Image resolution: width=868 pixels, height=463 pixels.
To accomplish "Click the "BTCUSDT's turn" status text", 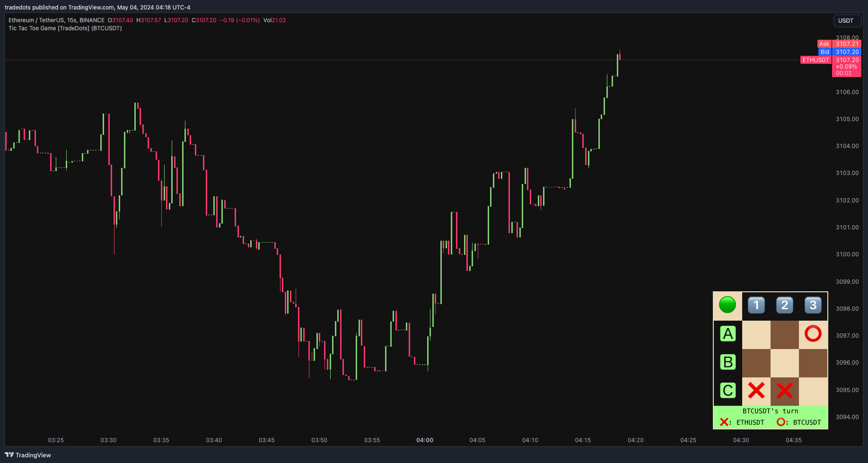I will tap(771, 411).
